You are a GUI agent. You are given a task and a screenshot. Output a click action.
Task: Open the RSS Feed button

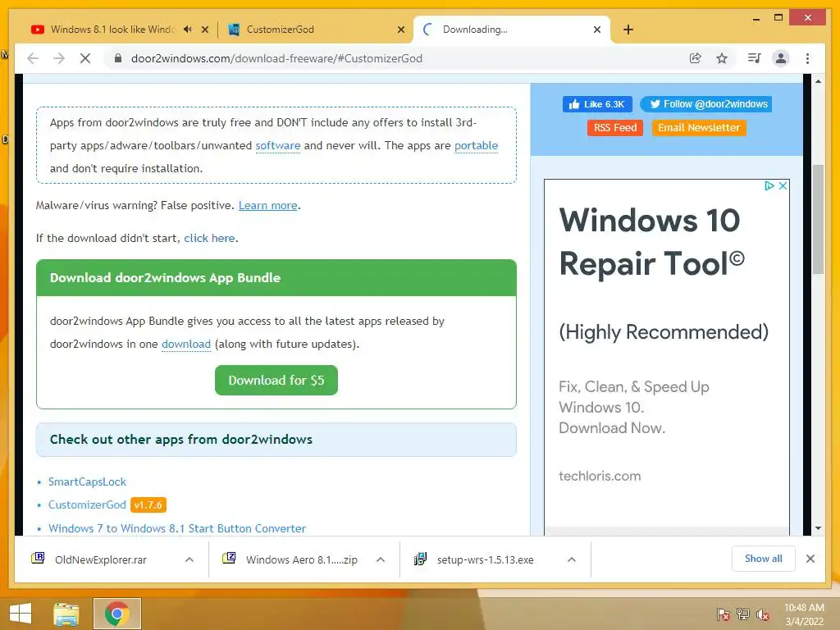click(x=615, y=127)
